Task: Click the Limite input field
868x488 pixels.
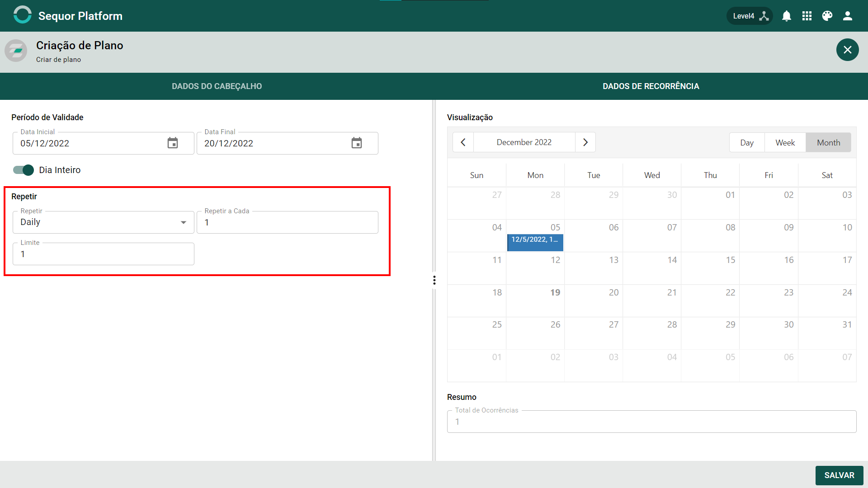Action: (x=104, y=254)
